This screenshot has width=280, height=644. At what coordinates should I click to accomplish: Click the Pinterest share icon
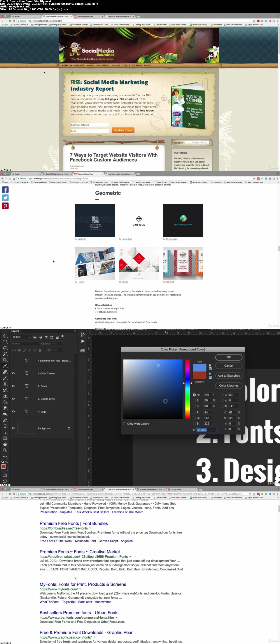pyautogui.click(x=5, y=206)
